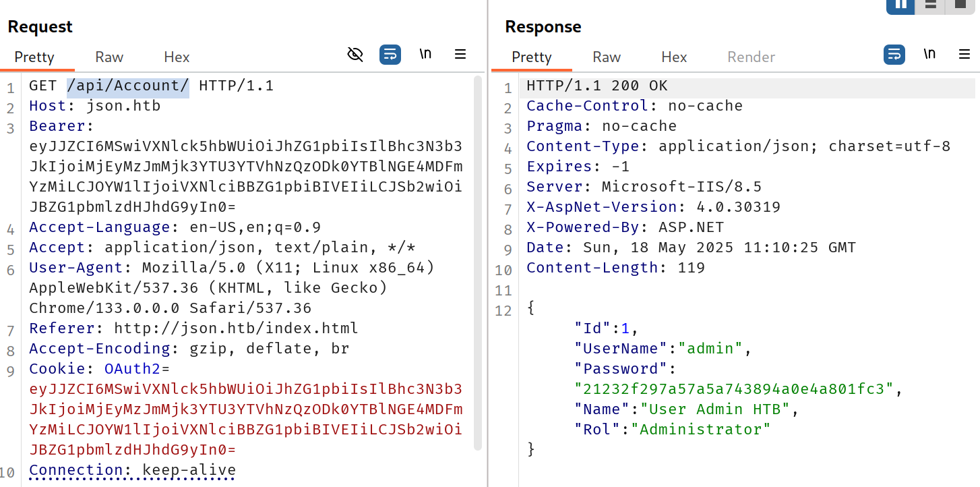The width and height of the screenshot is (980, 487).
Task: Toggle word wrap in the Request panel
Action: tap(390, 55)
